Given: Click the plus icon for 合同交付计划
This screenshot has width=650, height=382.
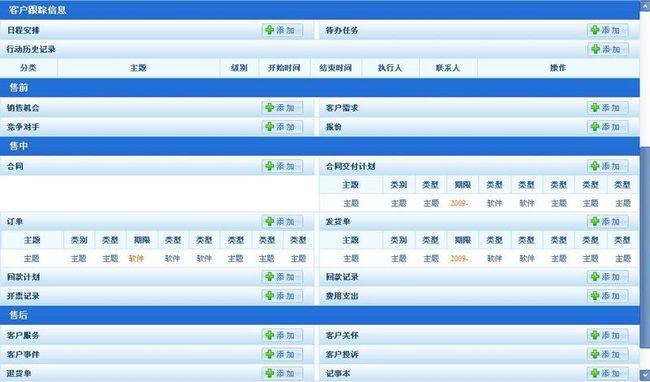Looking at the screenshot, I should 595,166.
